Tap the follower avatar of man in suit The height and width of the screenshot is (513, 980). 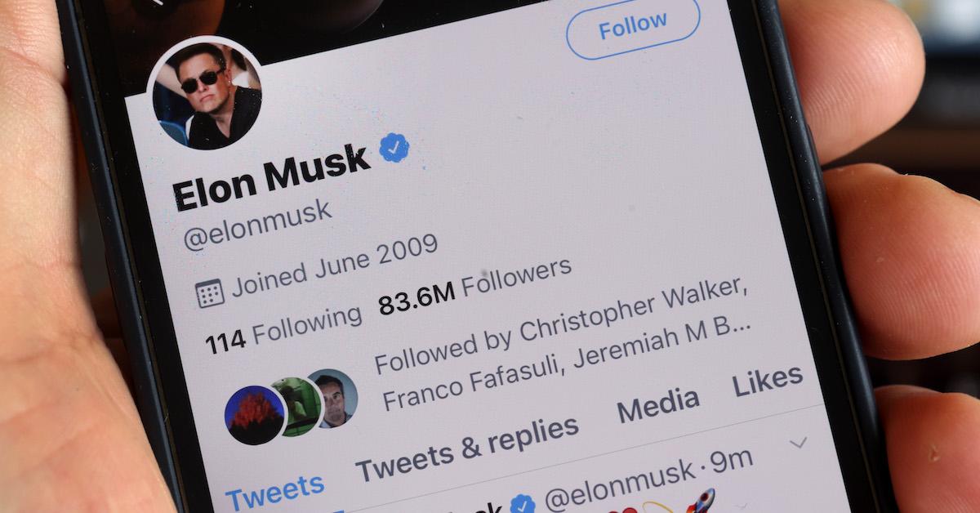[x=332, y=398]
